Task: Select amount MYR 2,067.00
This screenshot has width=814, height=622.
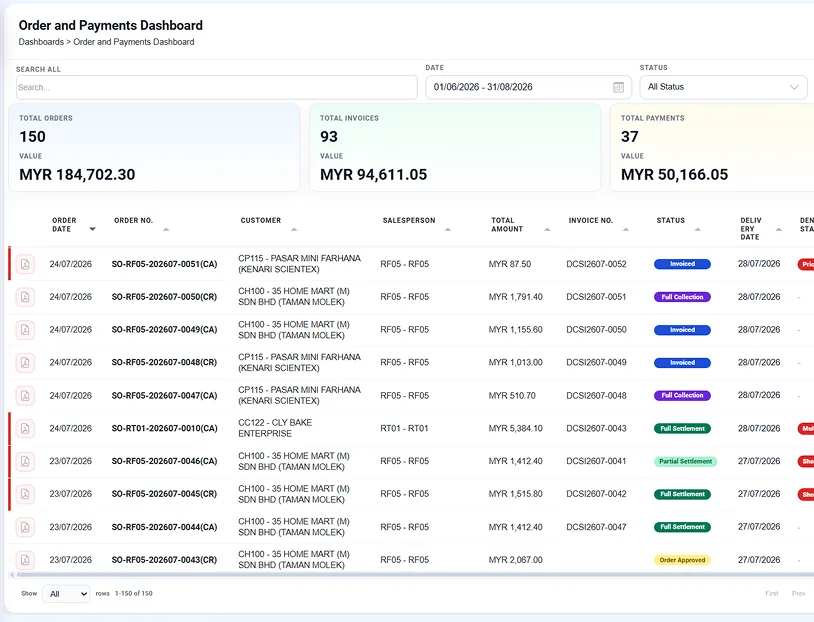Action: pos(515,560)
